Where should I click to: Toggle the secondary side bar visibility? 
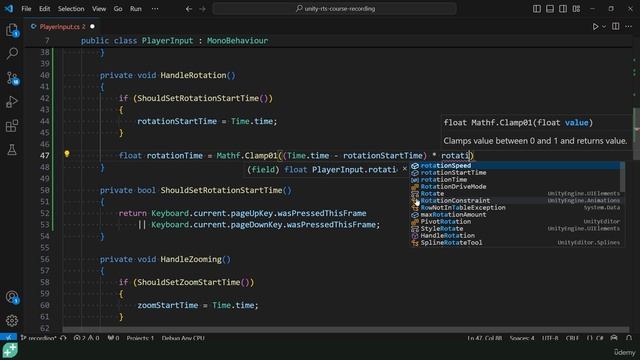(563, 9)
